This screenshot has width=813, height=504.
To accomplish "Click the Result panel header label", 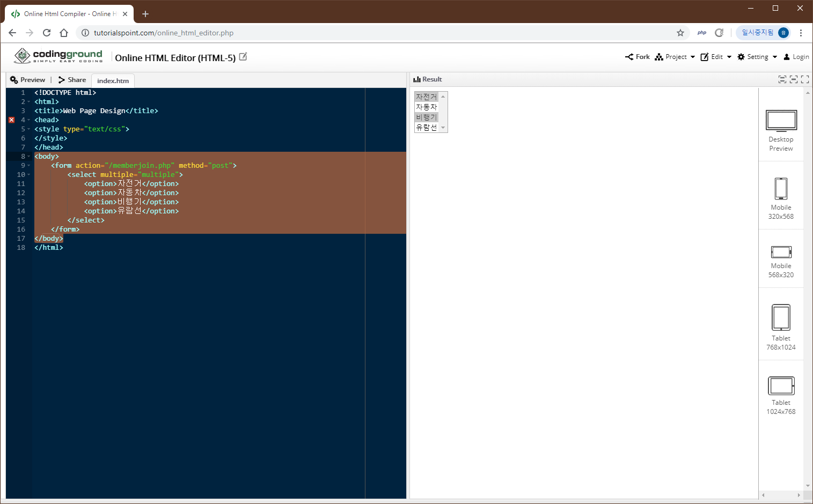I will point(428,79).
